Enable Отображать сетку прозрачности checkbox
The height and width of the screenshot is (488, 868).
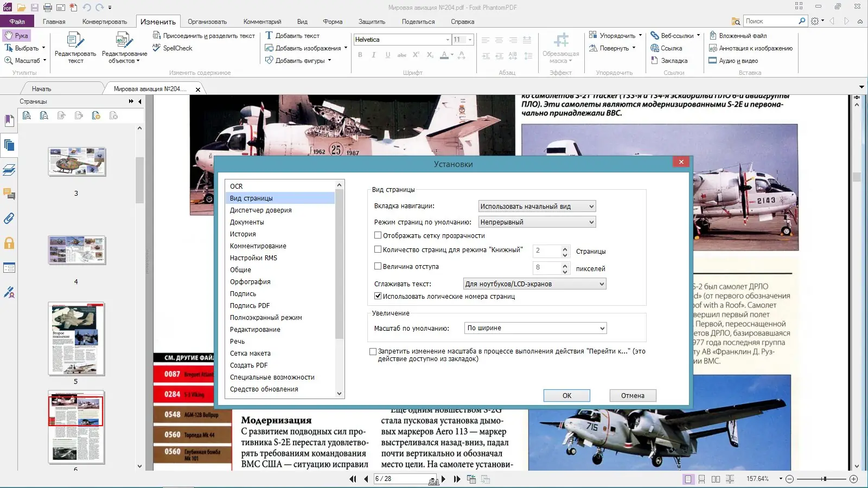click(x=378, y=235)
